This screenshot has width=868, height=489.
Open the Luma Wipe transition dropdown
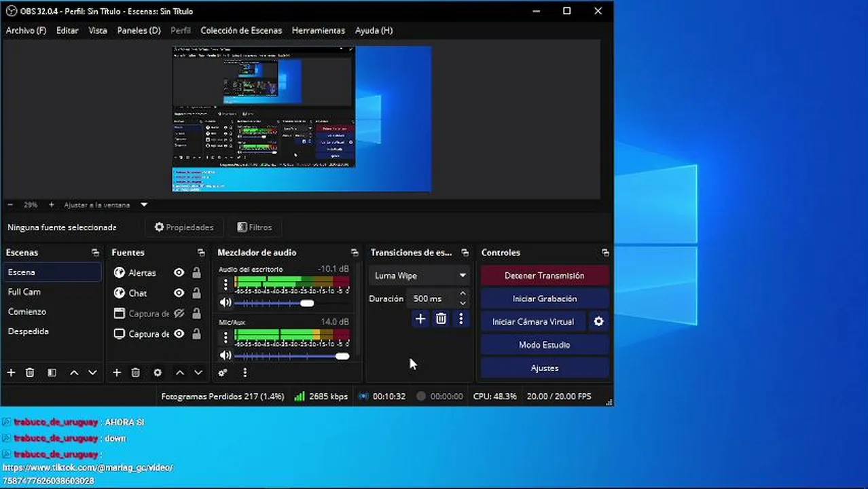click(419, 276)
